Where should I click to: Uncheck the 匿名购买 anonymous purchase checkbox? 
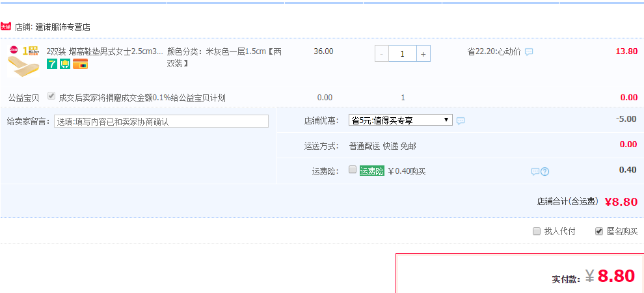(x=599, y=231)
